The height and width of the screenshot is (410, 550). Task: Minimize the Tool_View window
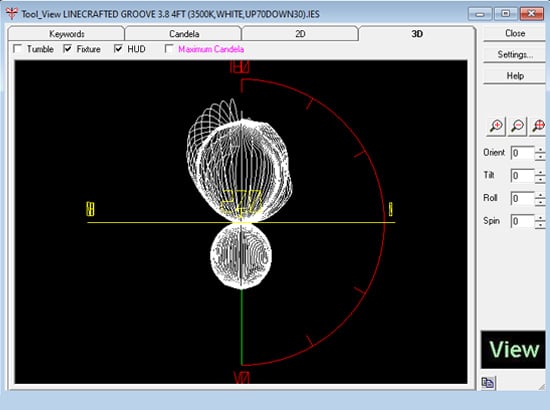480,14
